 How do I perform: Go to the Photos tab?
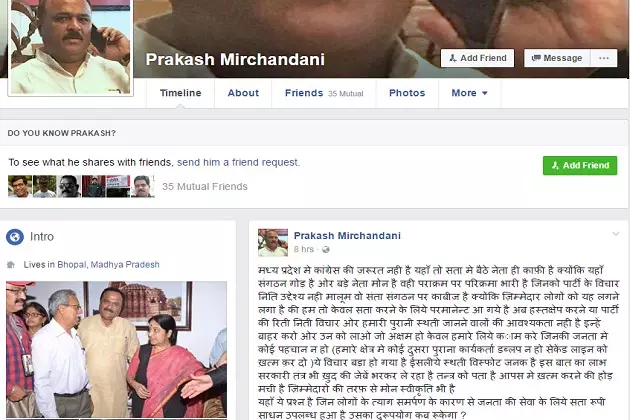407,93
